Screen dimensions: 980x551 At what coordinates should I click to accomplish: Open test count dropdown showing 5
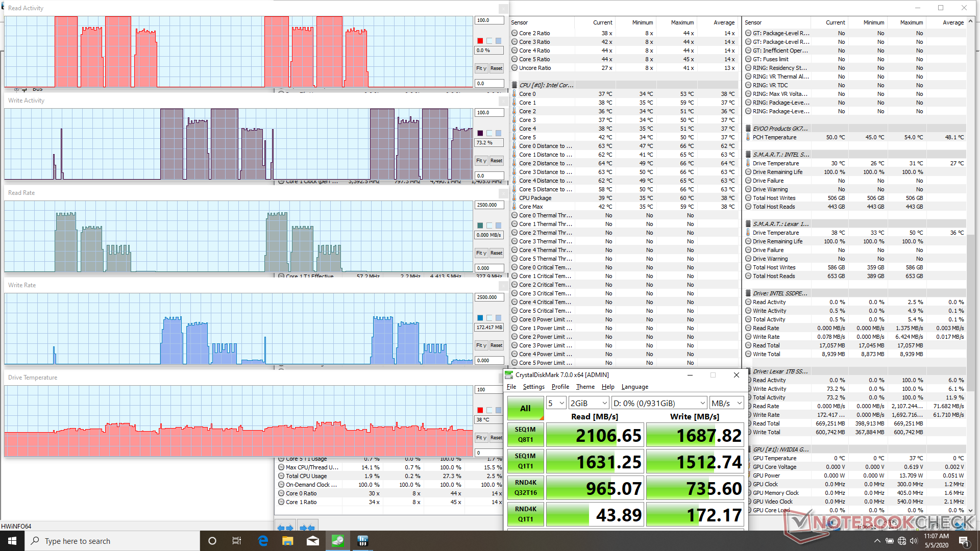pos(556,403)
